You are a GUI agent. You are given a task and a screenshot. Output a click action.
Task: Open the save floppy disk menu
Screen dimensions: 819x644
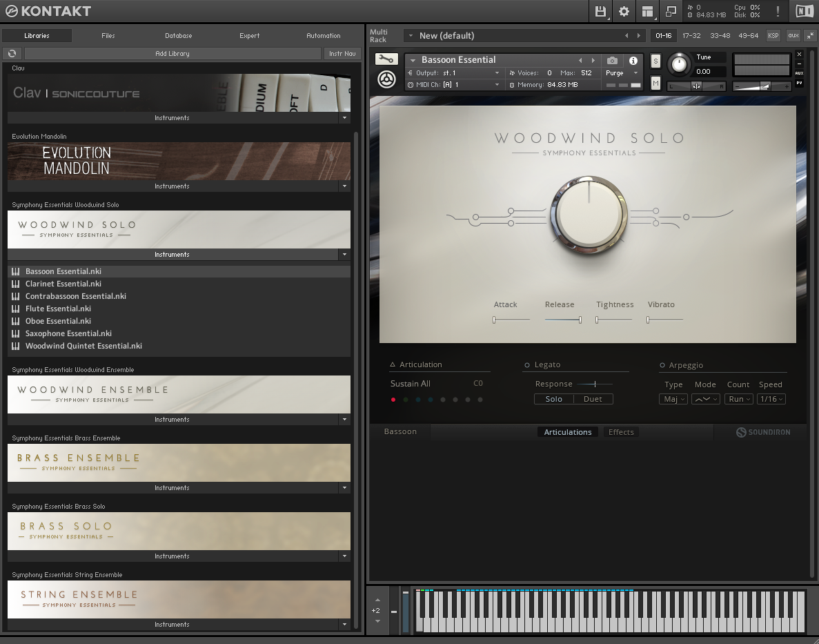[x=600, y=11]
